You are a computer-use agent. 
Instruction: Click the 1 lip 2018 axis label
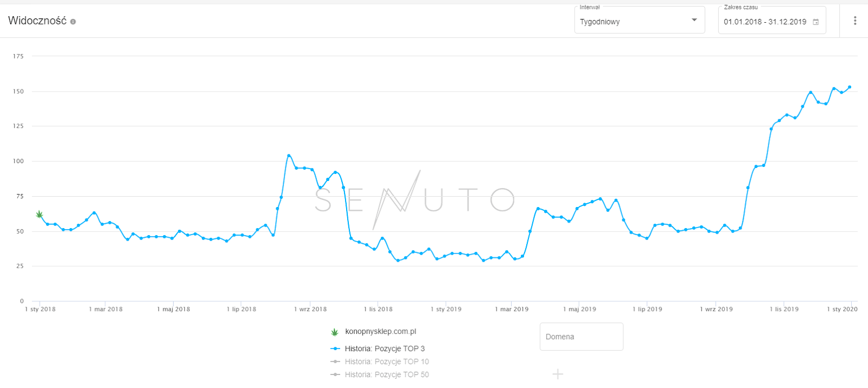[241, 309]
